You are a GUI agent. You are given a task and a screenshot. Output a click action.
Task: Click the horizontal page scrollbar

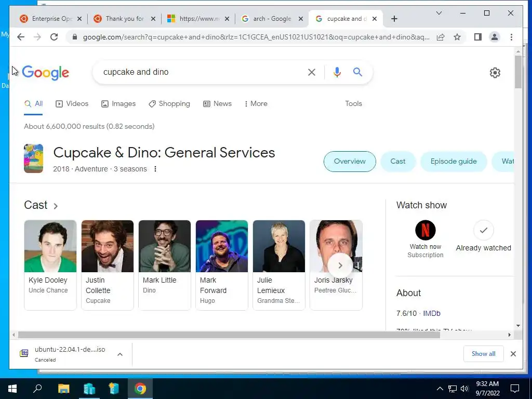click(229, 335)
